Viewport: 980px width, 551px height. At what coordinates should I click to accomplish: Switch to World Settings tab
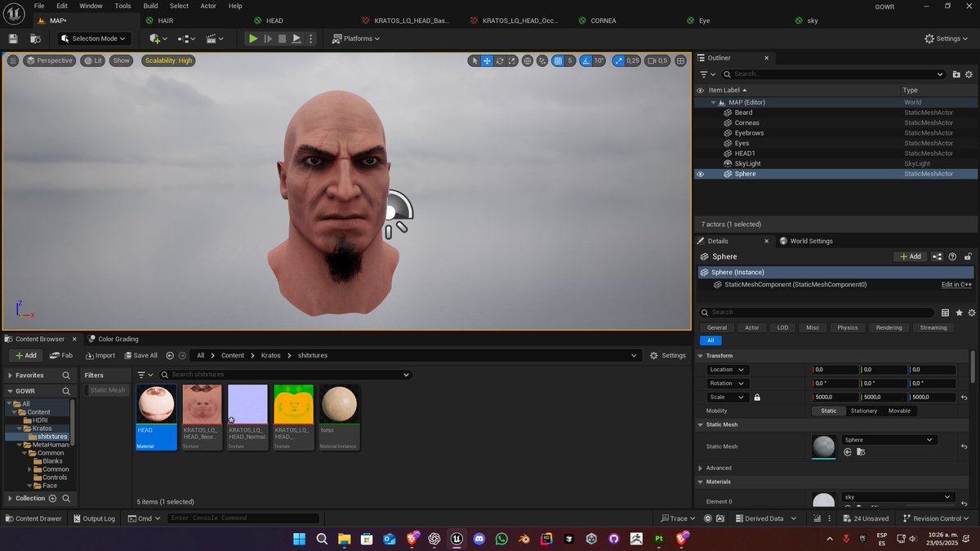806,241
